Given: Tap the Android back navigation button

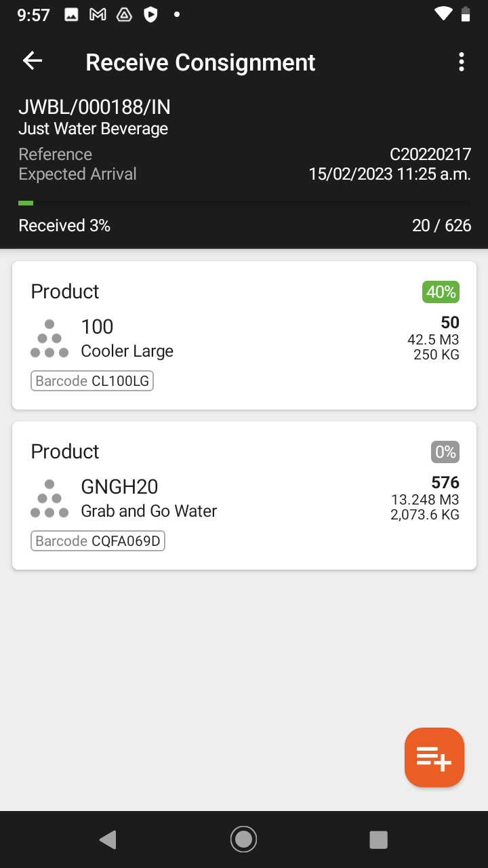Looking at the screenshot, I should [108, 840].
